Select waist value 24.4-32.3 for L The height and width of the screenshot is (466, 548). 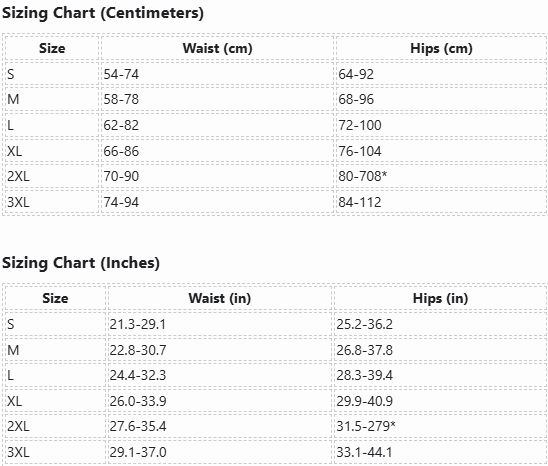(137, 375)
